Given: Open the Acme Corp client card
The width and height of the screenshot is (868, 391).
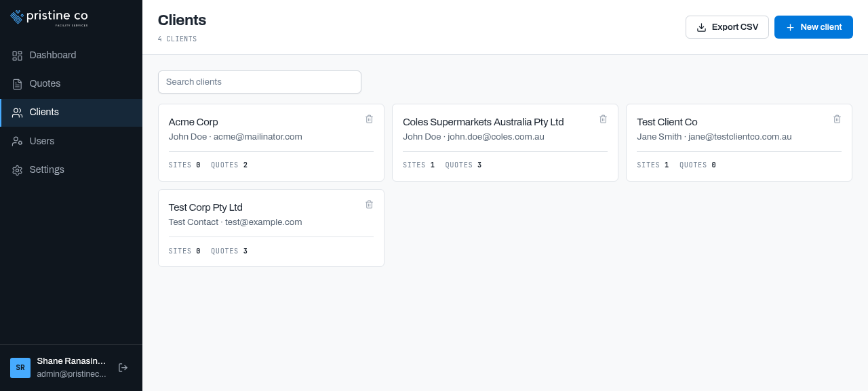Looking at the screenshot, I should pyautogui.click(x=271, y=143).
